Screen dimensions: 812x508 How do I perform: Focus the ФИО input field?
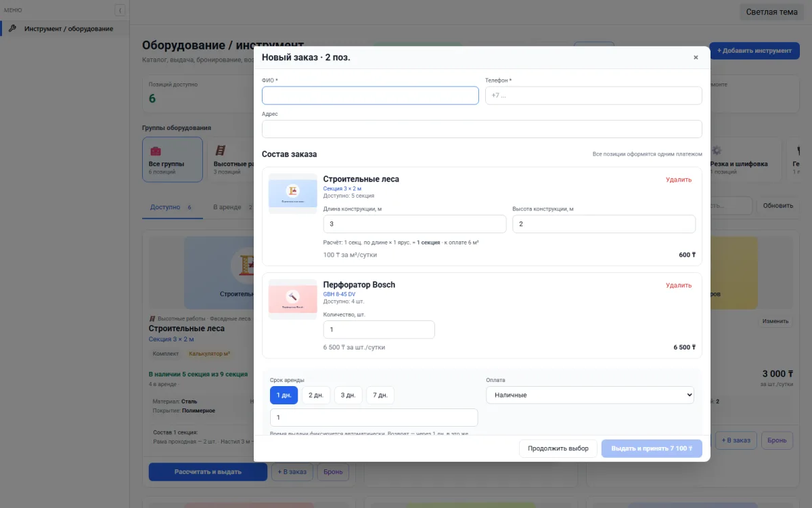370,96
